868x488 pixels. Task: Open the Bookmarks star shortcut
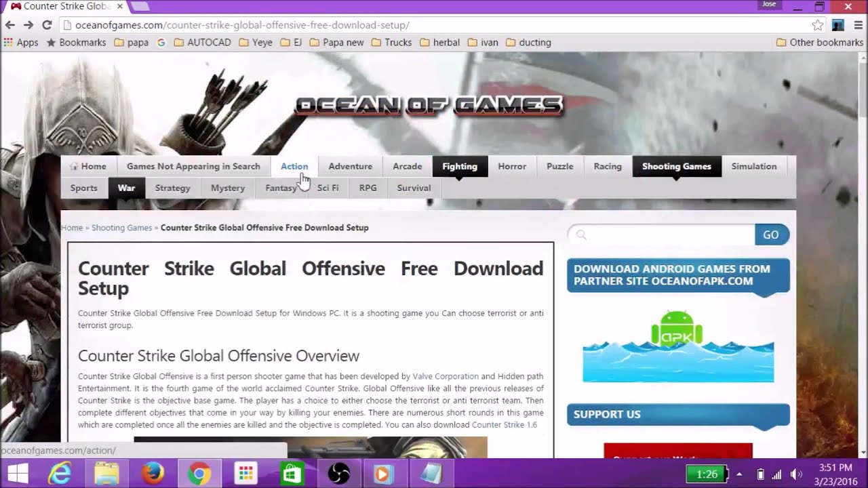[76, 42]
